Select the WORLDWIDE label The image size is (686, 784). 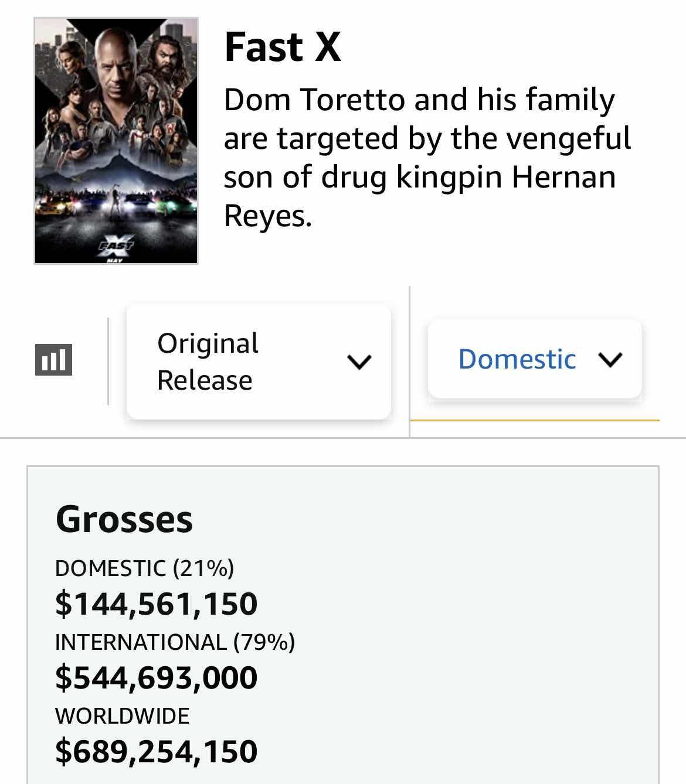tap(122, 716)
